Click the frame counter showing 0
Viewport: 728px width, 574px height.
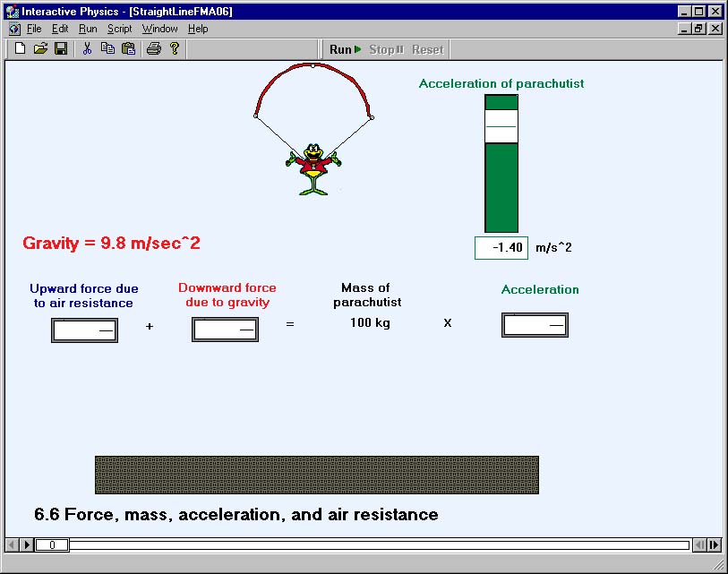(x=52, y=544)
